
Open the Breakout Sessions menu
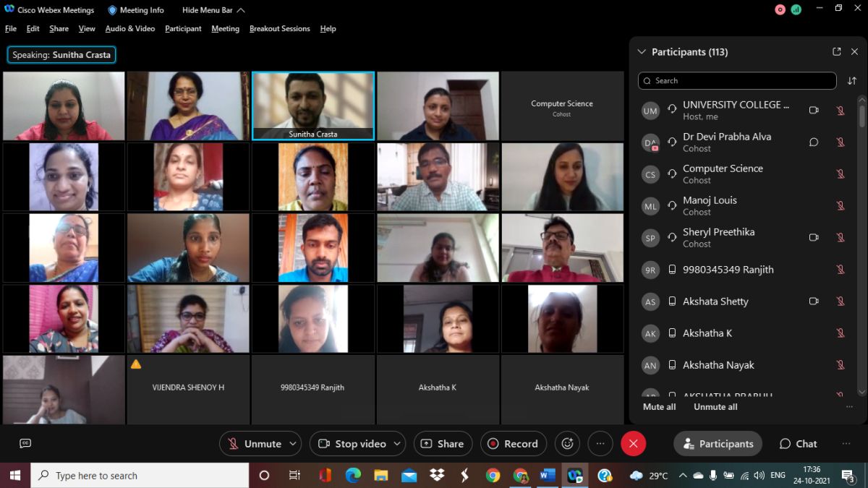(279, 29)
